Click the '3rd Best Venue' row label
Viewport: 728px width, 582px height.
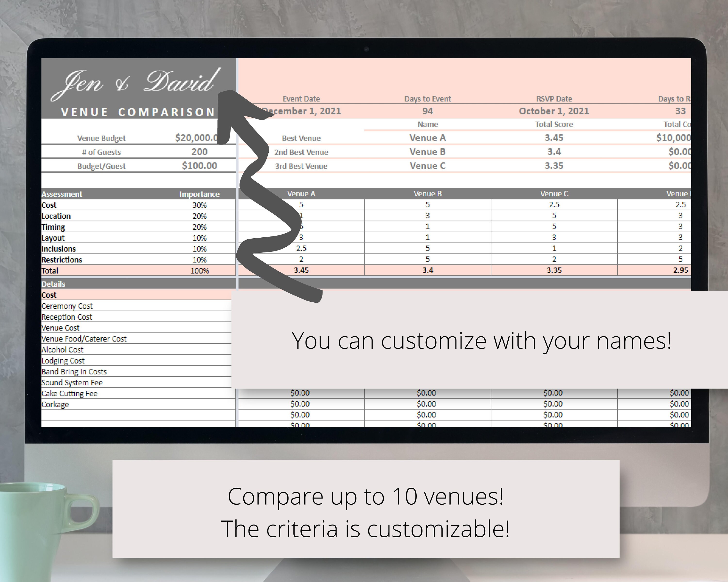coord(301,166)
